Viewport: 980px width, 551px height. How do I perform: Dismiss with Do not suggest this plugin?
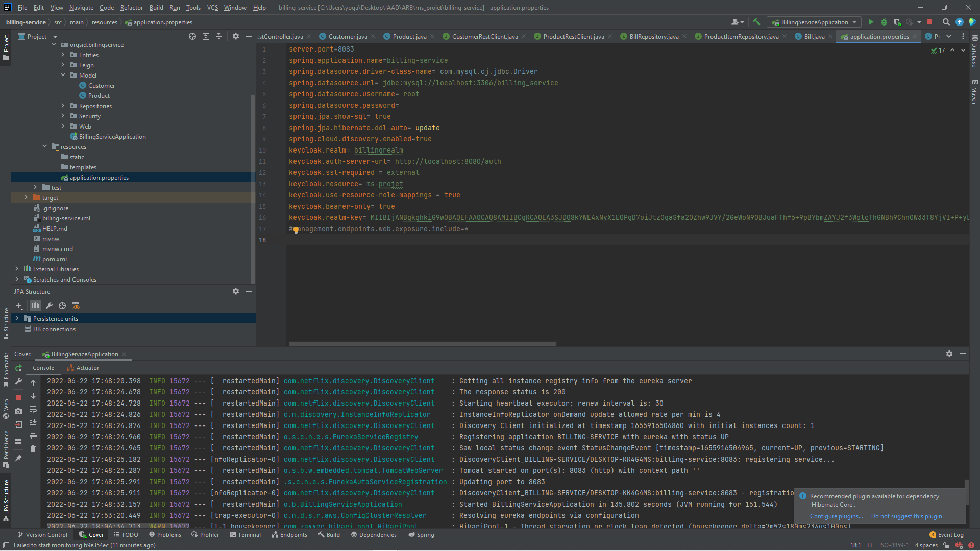(906, 516)
